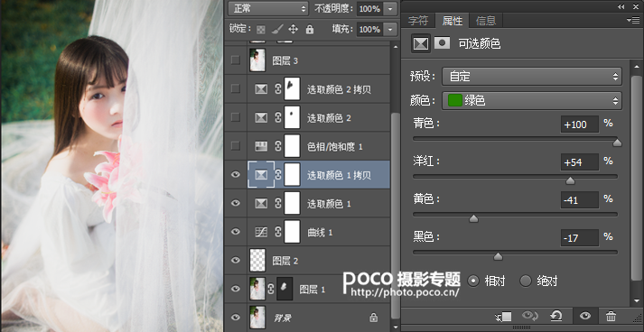The width and height of the screenshot is (644, 332).
Task: Click mask link chain on 曲线 1
Action: click(x=278, y=232)
